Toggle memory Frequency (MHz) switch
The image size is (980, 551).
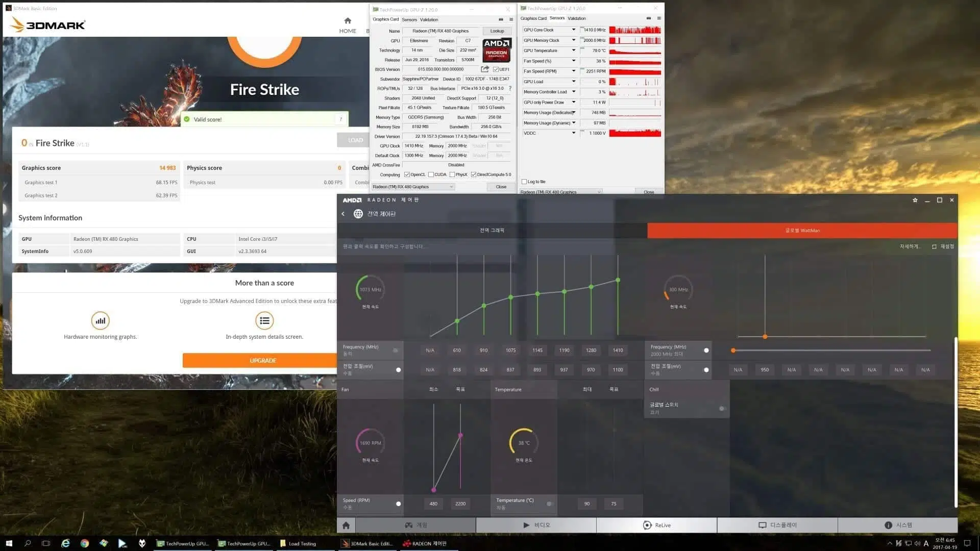pos(705,350)
